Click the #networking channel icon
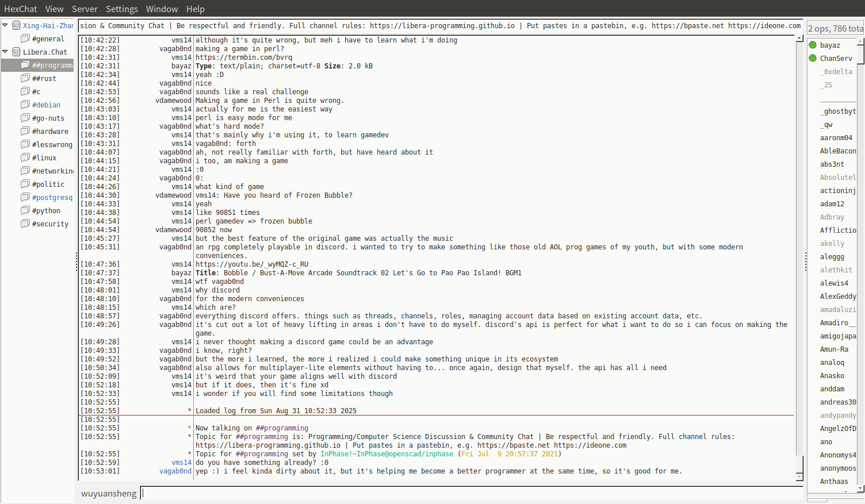Screen dimensions: 865x504 point(25,171)
